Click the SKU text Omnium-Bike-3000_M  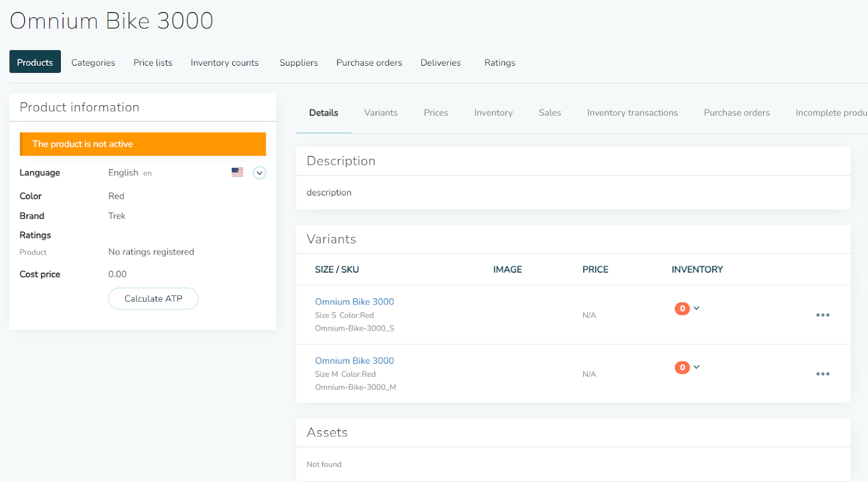[x=355, y=387]
